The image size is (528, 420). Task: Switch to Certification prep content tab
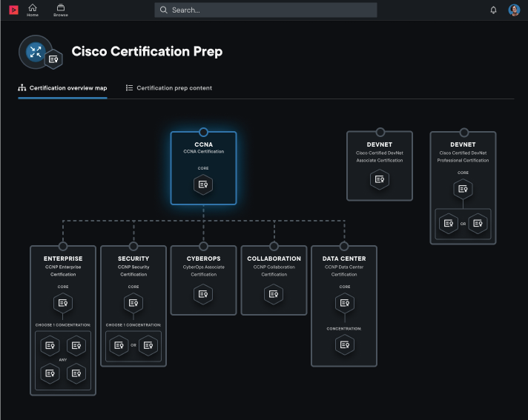169,88
